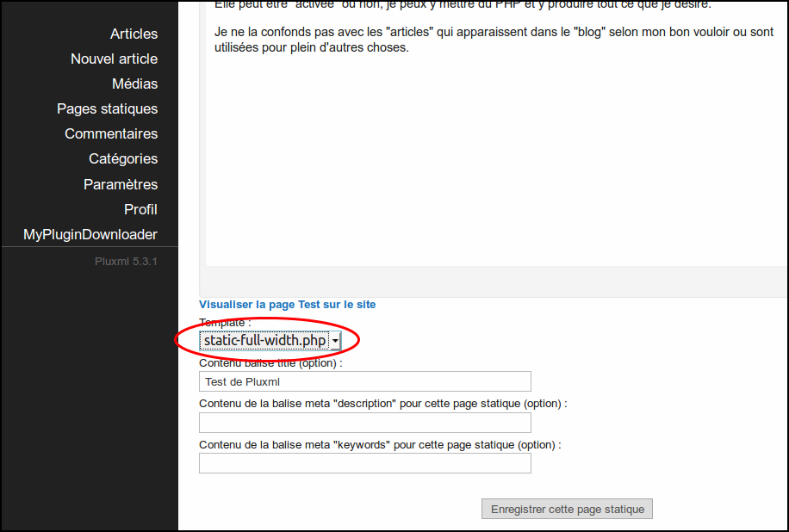
Task: Open the Articles section in sidebar
Action: (x=134, y=34)
